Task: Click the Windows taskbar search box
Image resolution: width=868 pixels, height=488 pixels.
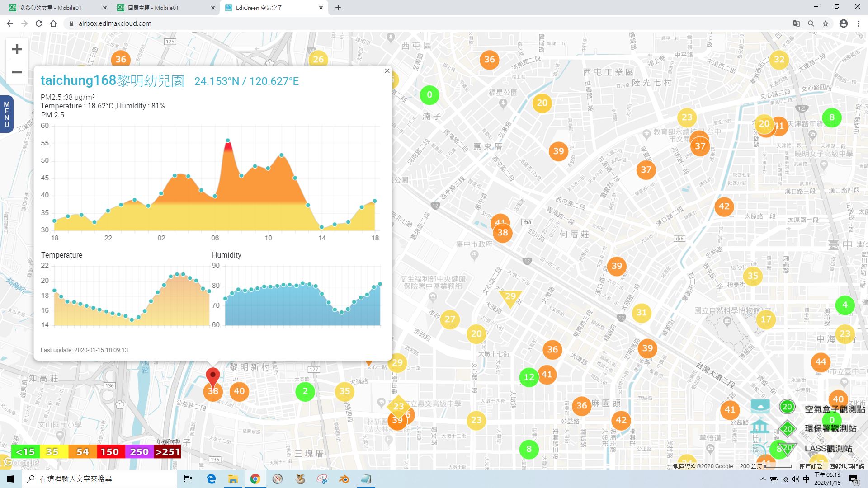Action: pyautogui.click(x=99, y=479)
